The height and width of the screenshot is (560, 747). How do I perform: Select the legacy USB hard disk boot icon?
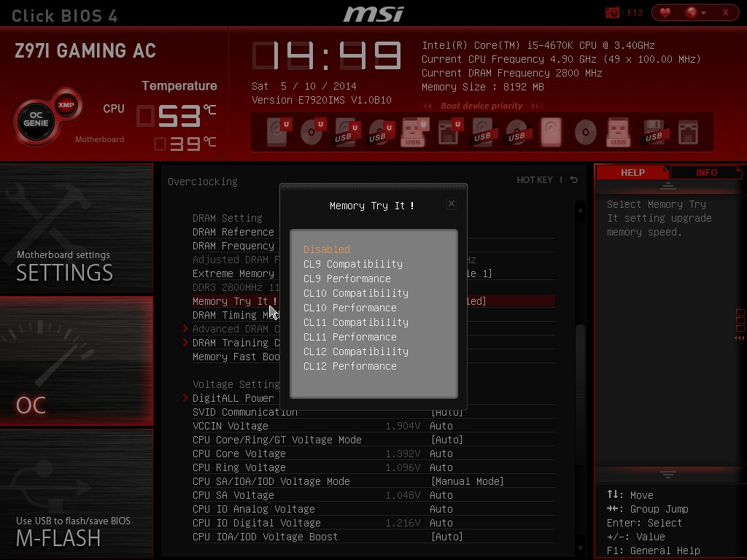click(x=483, y=132)
